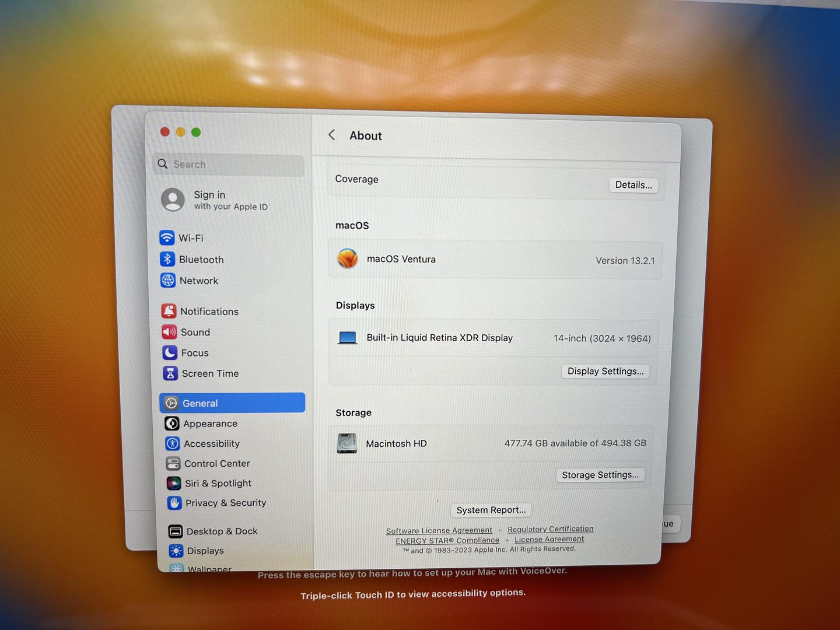
Task: Click the Sound speaker icon
Action: pos(169,332)
